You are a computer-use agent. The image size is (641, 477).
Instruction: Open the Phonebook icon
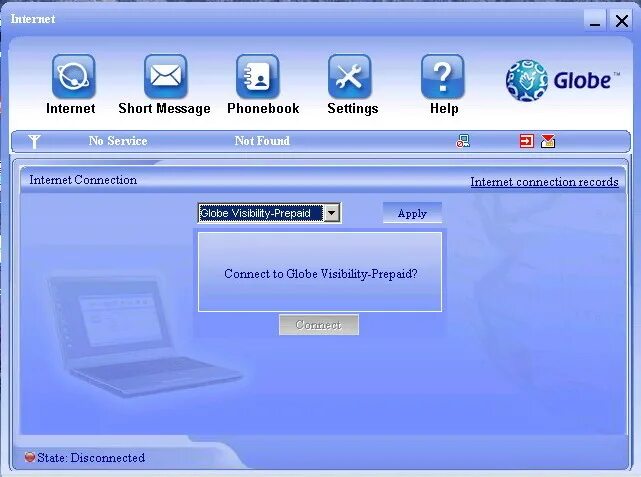click(258, 76)
